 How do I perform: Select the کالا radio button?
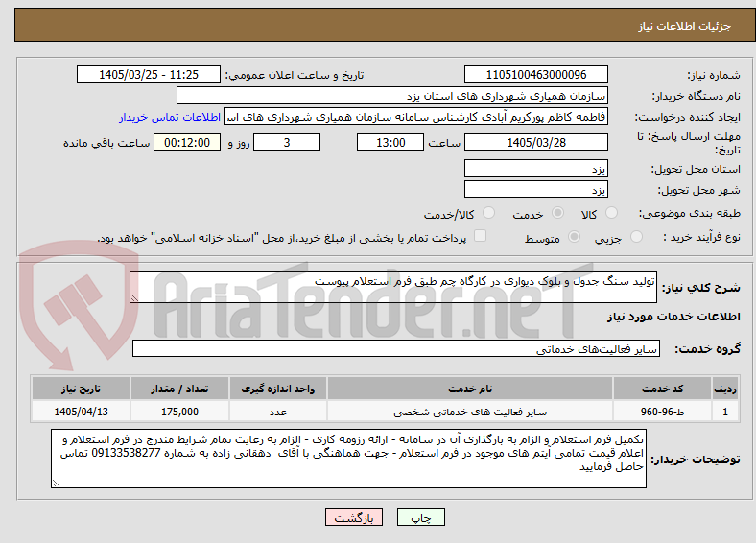[611, 213]
